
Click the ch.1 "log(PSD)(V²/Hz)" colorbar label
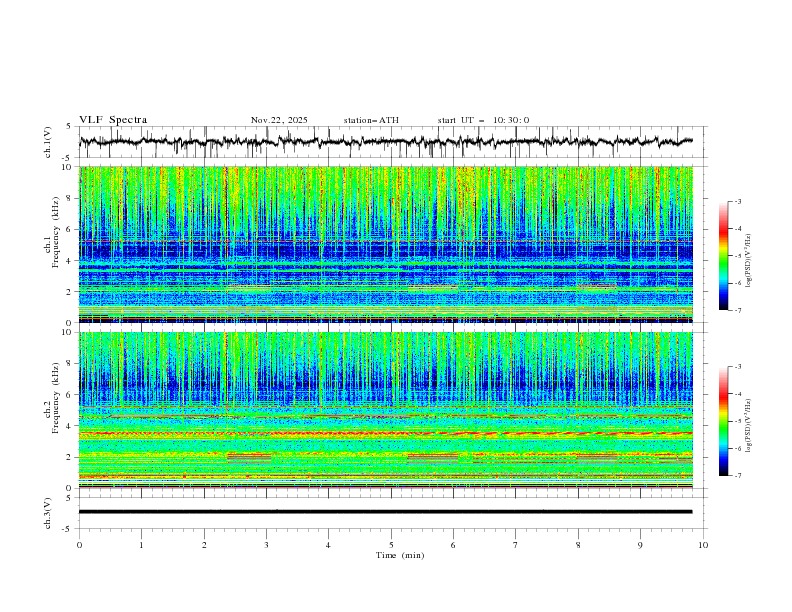tap(749, 261)
